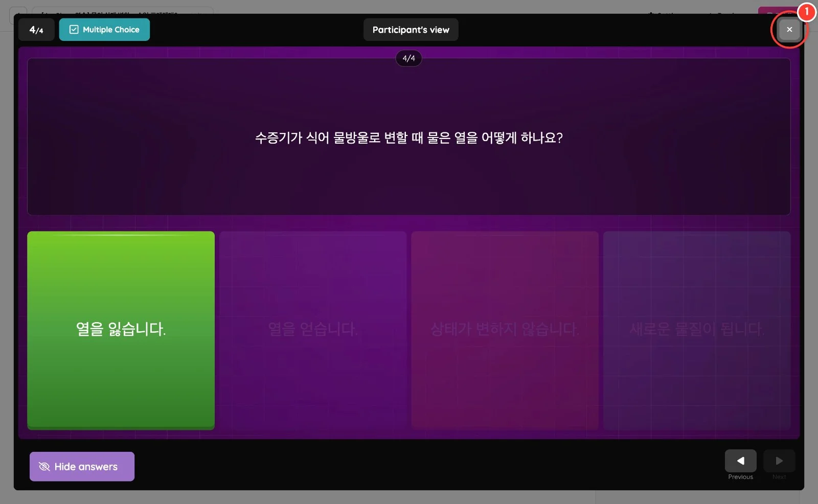Click the checkbox icon in Multiple Choice badge
The image size is (818, 504).
[x=74, y=30]
